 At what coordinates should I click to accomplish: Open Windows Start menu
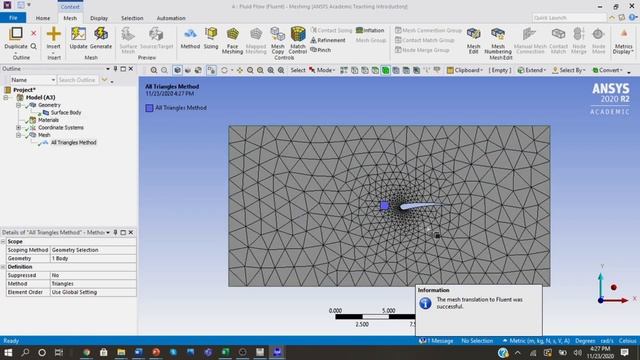(8, 352)
